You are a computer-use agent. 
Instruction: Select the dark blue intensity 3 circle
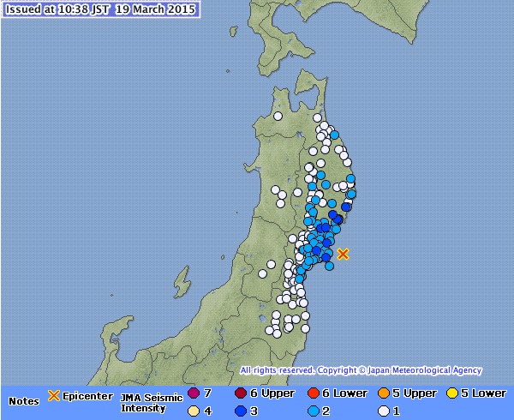(240, 411)
